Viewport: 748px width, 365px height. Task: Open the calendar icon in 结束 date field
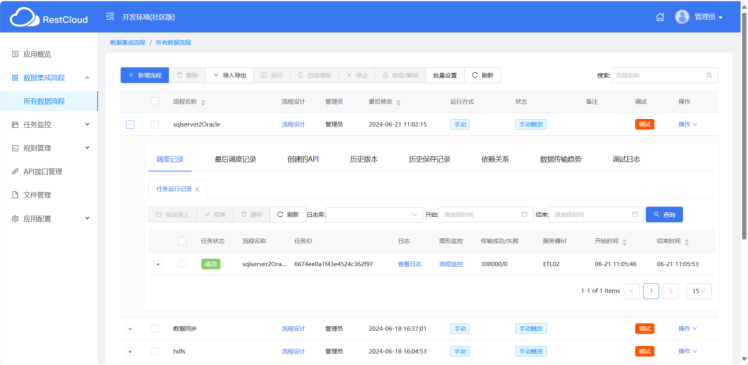tap(635, 214)
